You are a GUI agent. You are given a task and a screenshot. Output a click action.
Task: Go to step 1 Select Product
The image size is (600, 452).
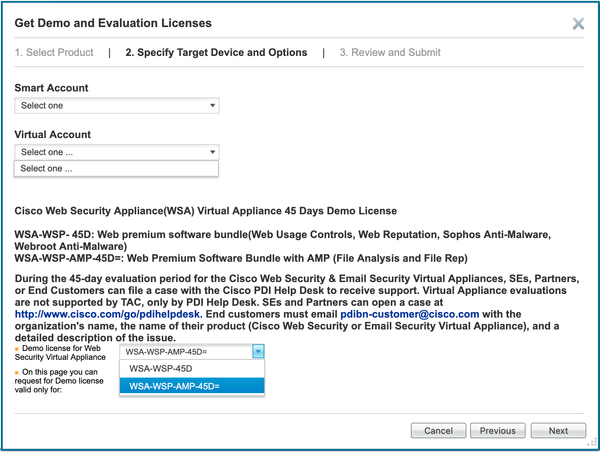(x=54, y=52)
